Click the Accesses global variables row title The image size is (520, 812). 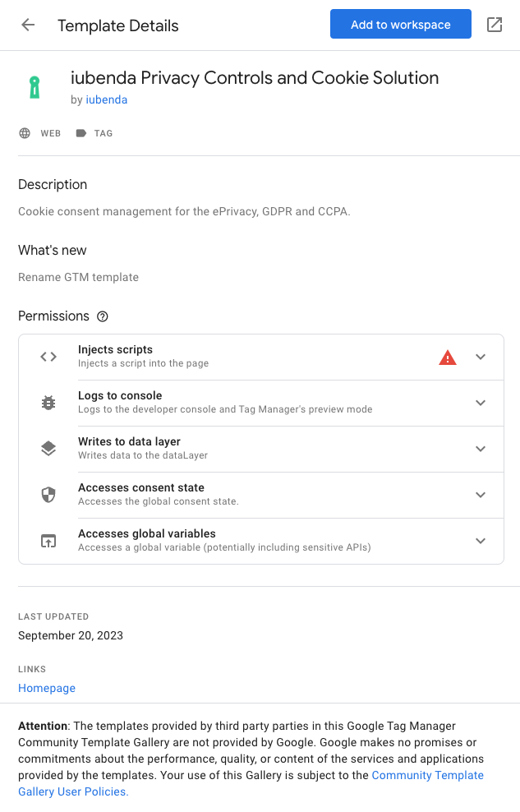click(146, 533)
